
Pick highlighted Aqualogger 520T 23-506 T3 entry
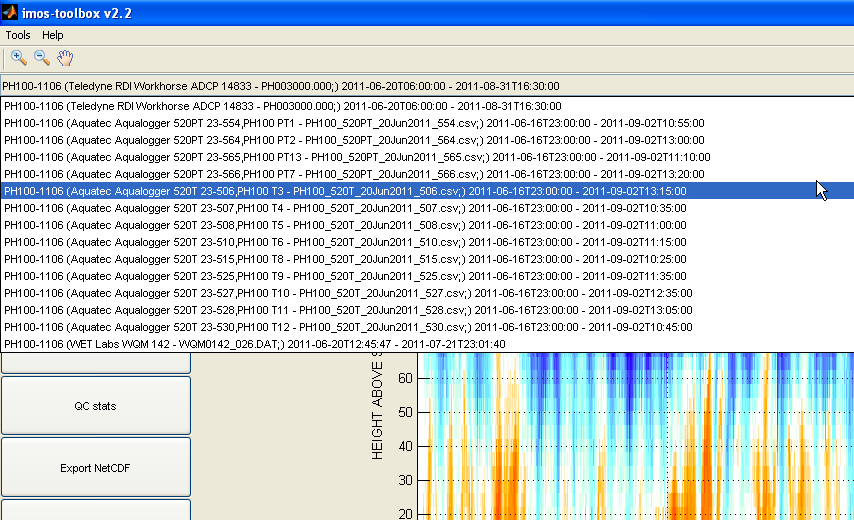point(427,191)
